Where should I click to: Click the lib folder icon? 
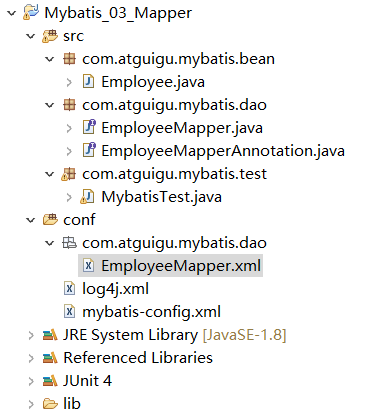[x=50, y=404]
